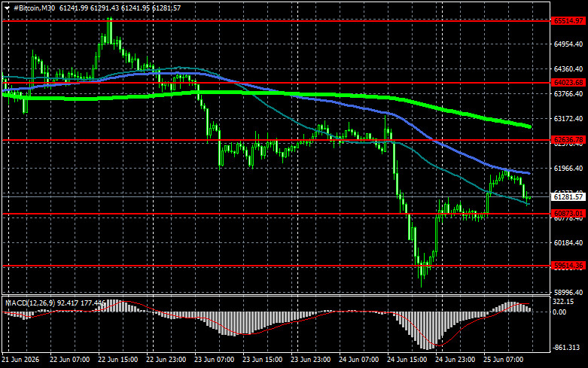
Task: Select the 22 Jun 23:00 time axis label
Action: (166, 360)
